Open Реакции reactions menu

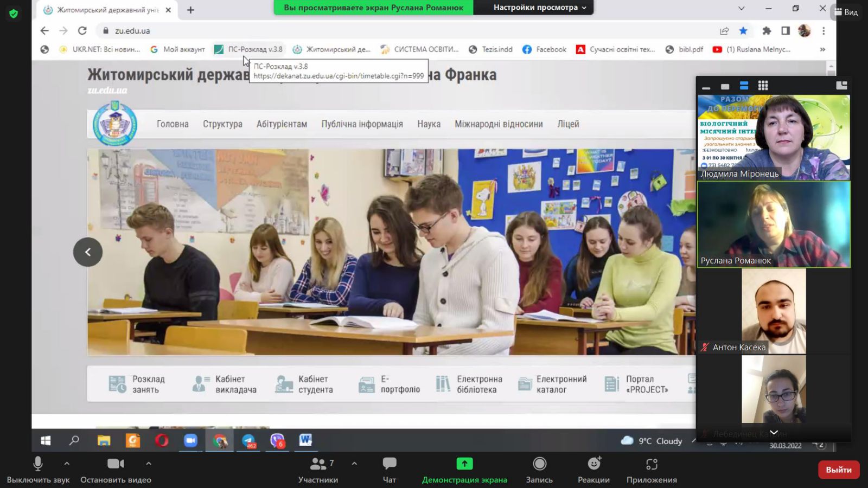coord(593,470)
